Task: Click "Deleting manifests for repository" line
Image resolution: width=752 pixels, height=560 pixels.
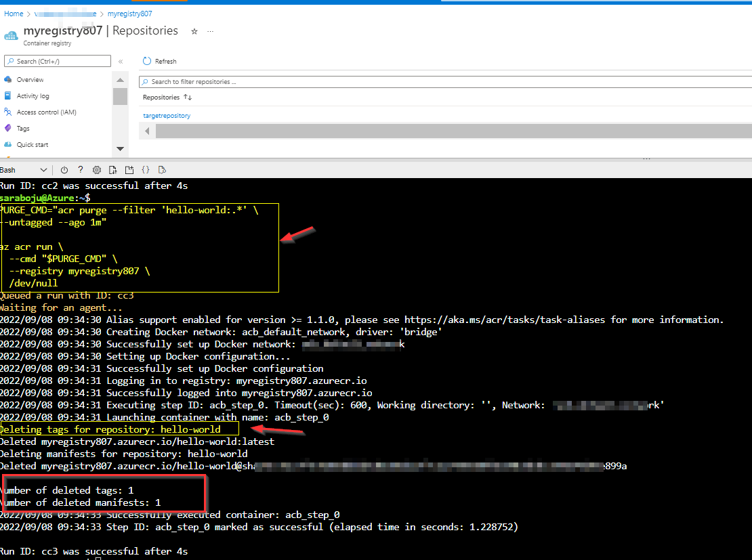Action: 124,454
